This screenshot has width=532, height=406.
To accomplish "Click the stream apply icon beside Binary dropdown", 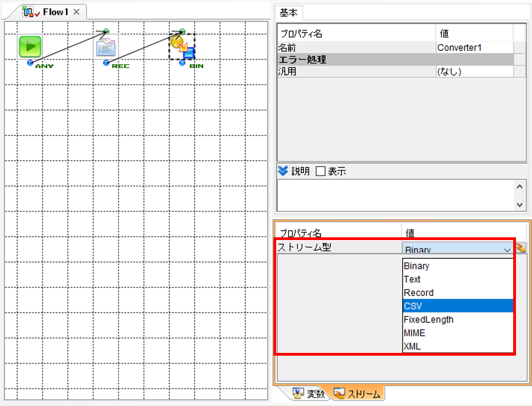I will click(x=521, y=248).
